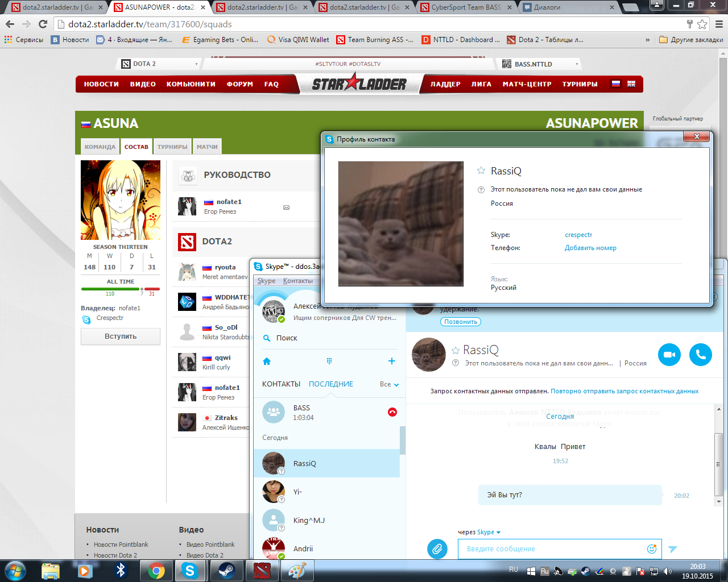Viewport: 728px width, 582px height.
Task: Click the Skype Поиск search field
Action: click(330, 338)
